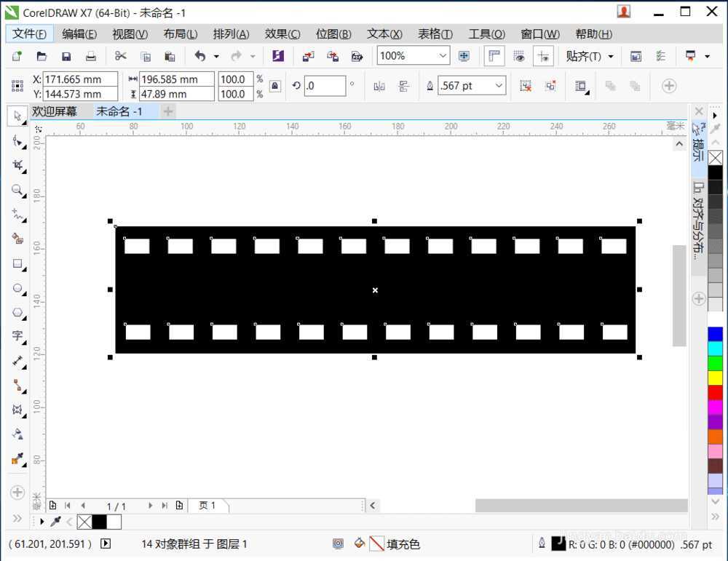
Task: Open a new document via the New icon
Action: click(15, 56)
